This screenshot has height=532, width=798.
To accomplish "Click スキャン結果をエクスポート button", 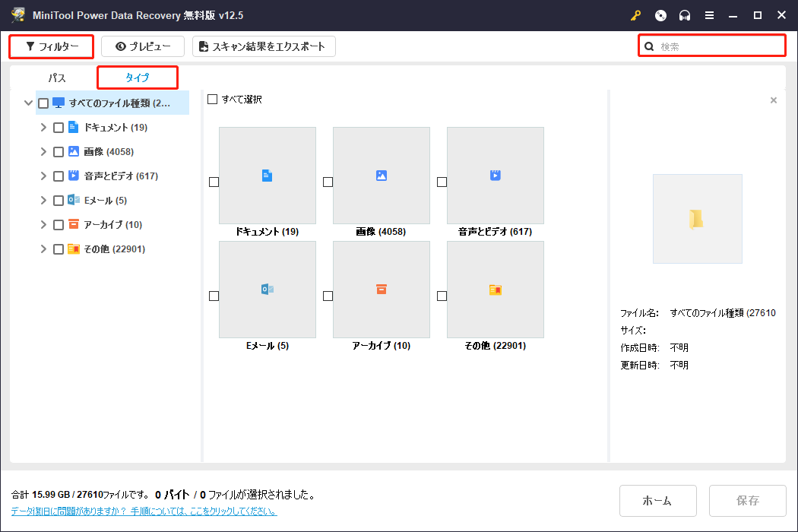I will click(x=264, y=46).
